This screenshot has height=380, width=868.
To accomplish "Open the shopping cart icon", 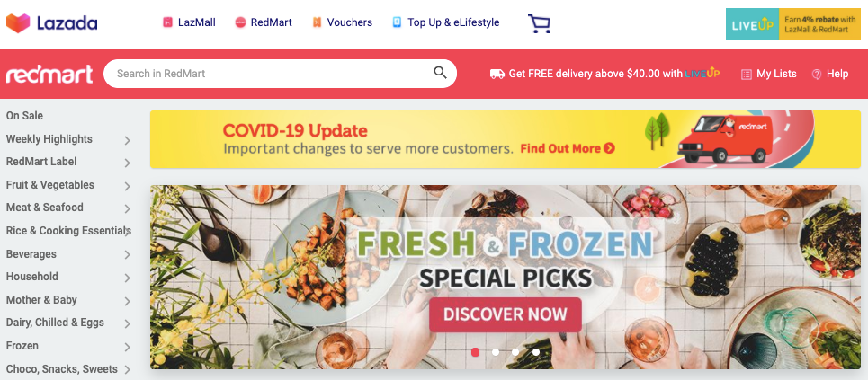I will 539,23.
